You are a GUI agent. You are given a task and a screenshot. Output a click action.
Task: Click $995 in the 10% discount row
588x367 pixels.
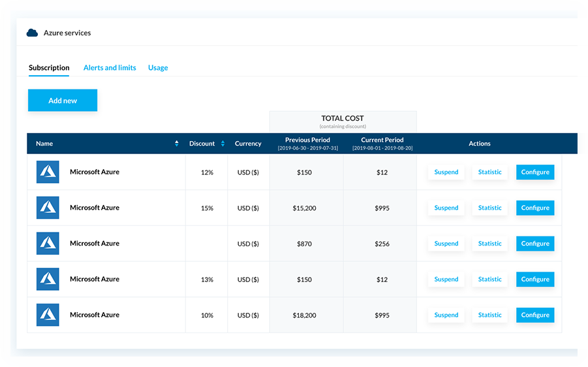point(382,315)
